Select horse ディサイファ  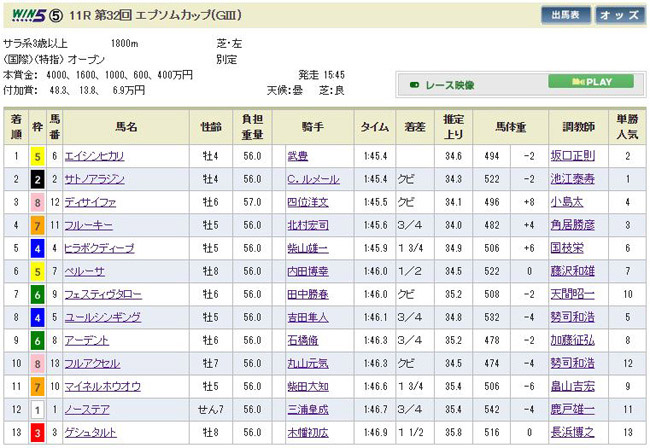click(89, 202)
